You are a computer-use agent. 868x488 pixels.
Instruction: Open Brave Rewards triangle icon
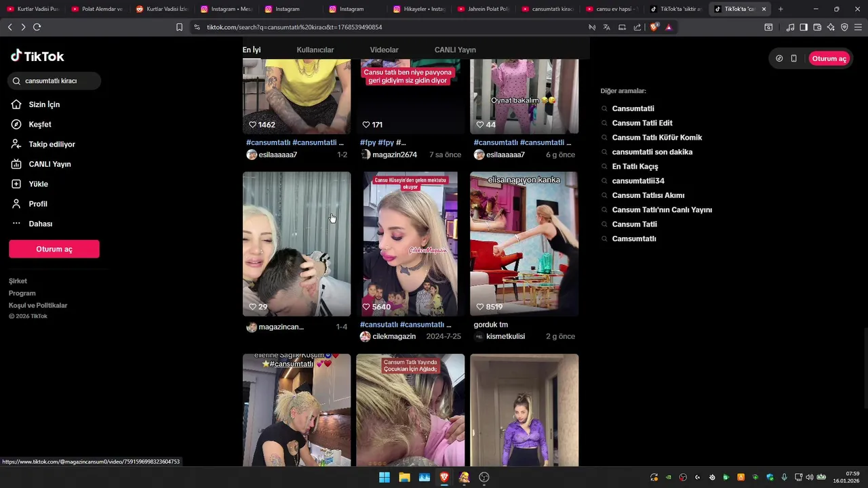(669, 27)
